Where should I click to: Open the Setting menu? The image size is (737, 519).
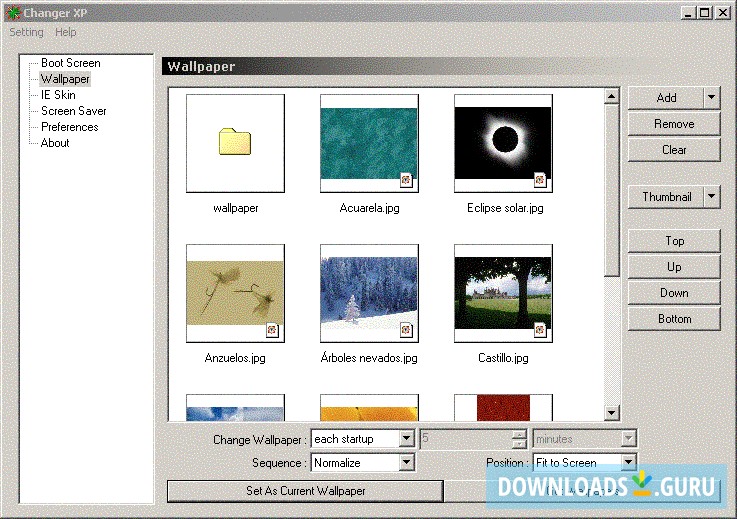[26, 32]
